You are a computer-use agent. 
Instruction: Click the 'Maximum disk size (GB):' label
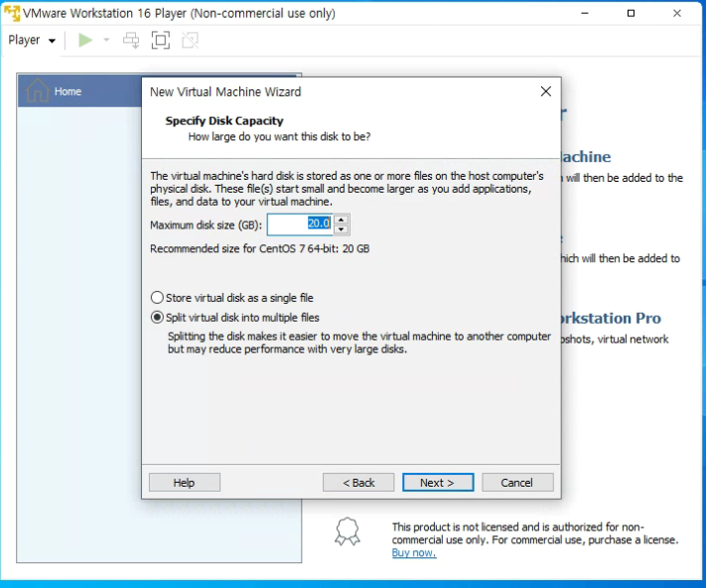pos(206,224)
